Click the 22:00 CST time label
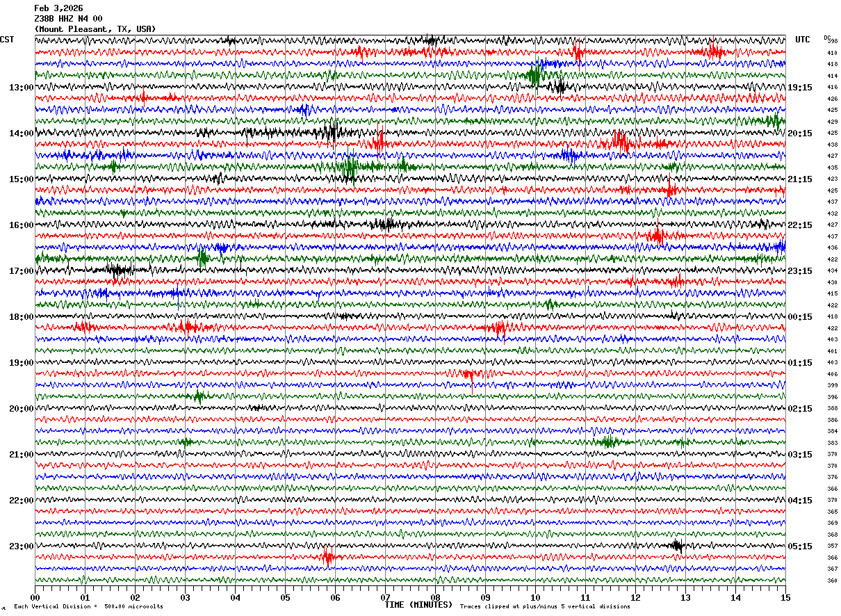 tap(21, 501)
